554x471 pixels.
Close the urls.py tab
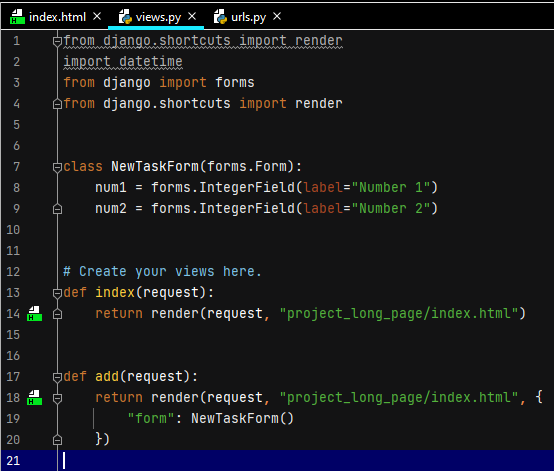(x=277, y=16)
